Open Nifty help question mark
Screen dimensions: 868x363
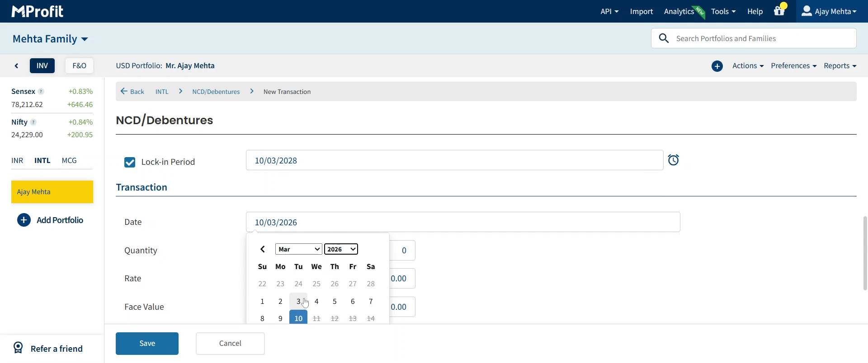[x=33, y=122]
